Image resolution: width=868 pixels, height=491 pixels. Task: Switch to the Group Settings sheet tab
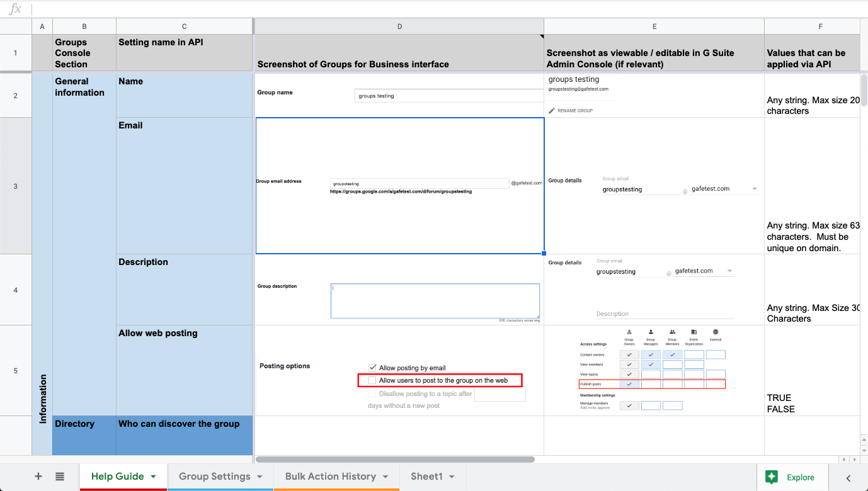214,477
